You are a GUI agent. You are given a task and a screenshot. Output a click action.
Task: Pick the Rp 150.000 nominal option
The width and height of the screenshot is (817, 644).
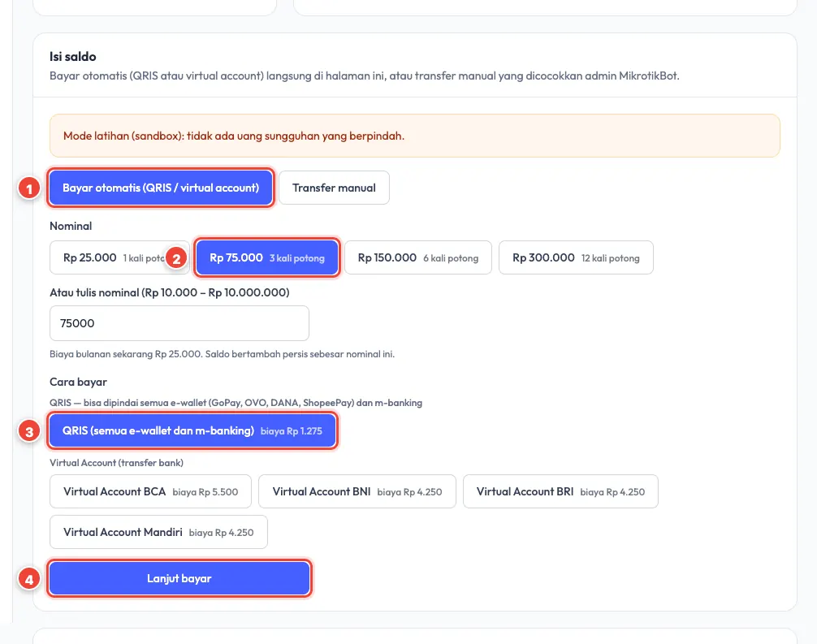(418, 257)
